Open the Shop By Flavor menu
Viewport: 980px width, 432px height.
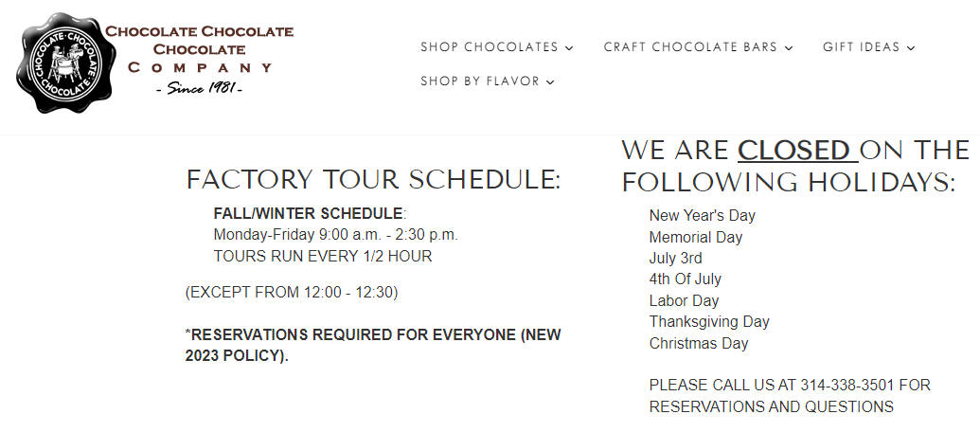tap(480, 81)
